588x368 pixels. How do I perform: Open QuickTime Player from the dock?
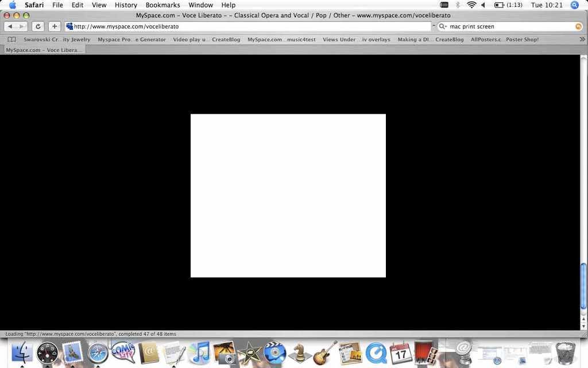click(376, 352)
